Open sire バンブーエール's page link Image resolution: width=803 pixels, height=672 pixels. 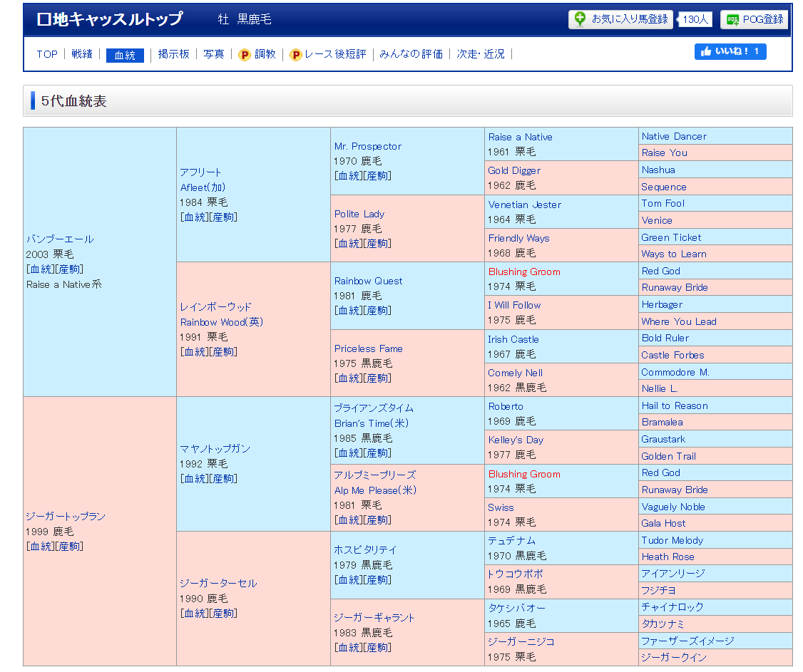tap(60, 239)
